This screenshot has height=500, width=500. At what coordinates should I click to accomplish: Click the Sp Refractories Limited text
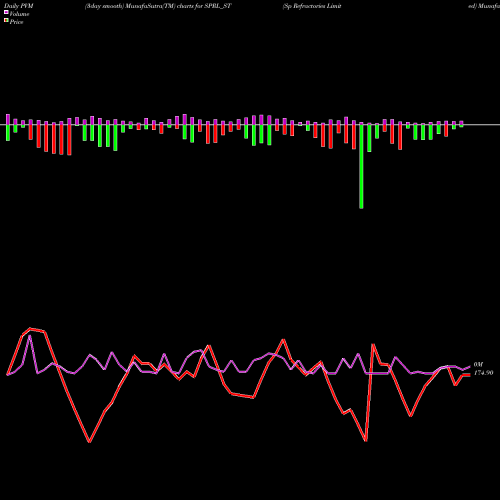point(312,6)
